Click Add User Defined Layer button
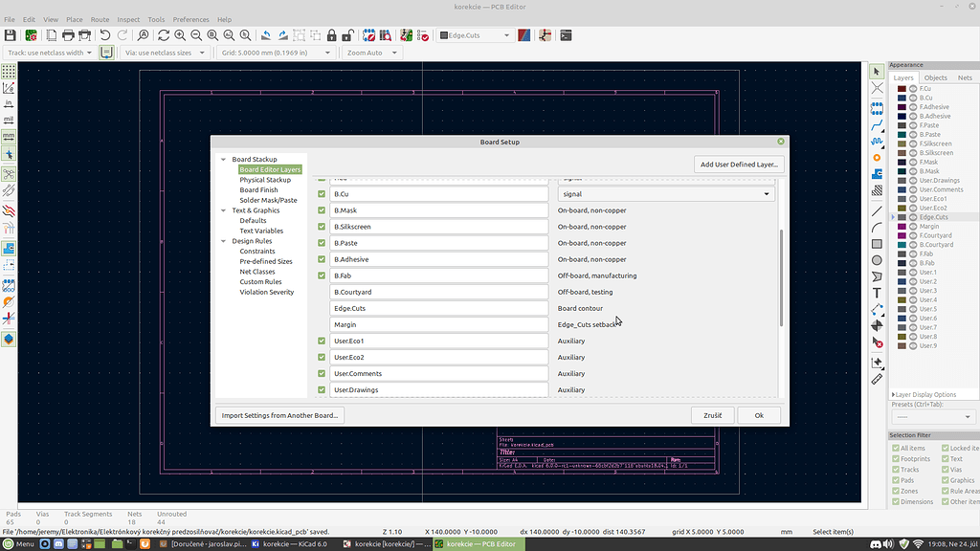Viewport: 980px width, 551px height. [x=739, y=165]
